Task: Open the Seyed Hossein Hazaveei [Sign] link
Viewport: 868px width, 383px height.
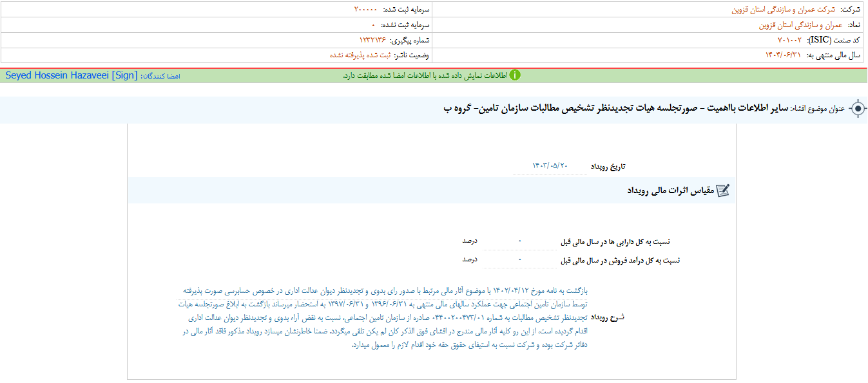Action: coord(71,75)
